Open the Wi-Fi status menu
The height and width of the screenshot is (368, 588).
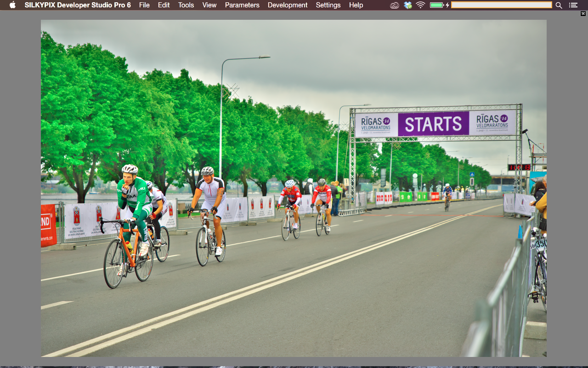tap(421, 5)
